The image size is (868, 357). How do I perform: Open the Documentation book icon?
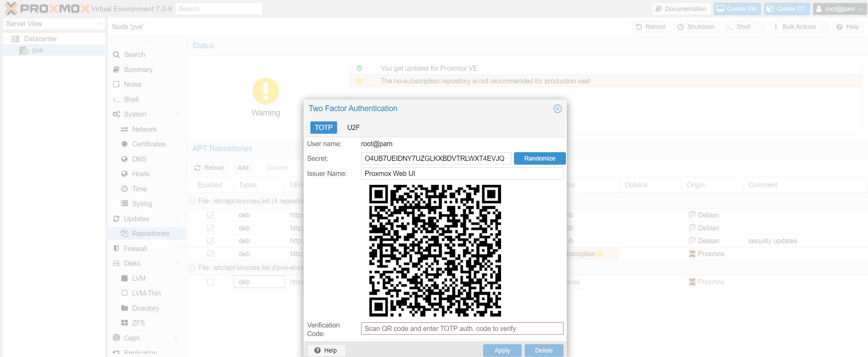(x=658, y=9)
